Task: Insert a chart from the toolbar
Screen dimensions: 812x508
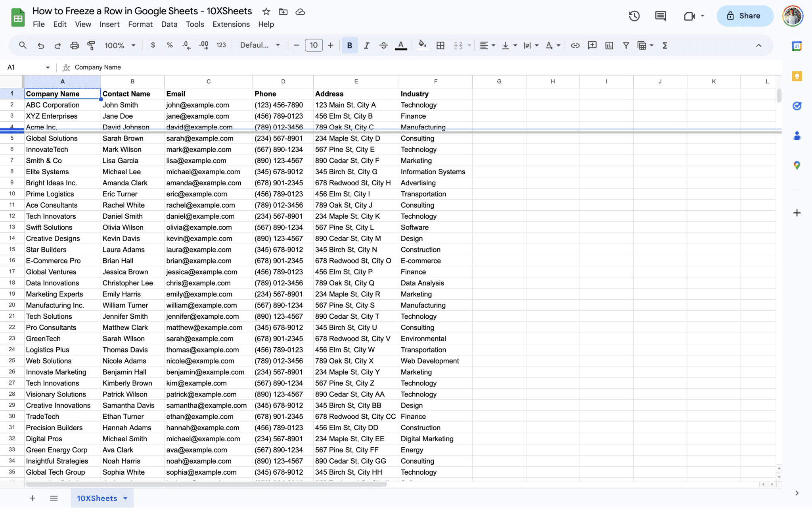Action: 609,45
